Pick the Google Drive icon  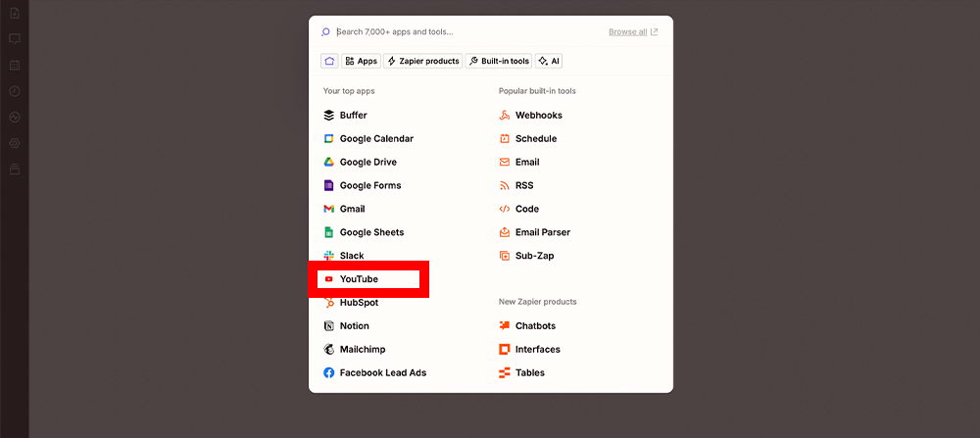click(x=329, y=163)
